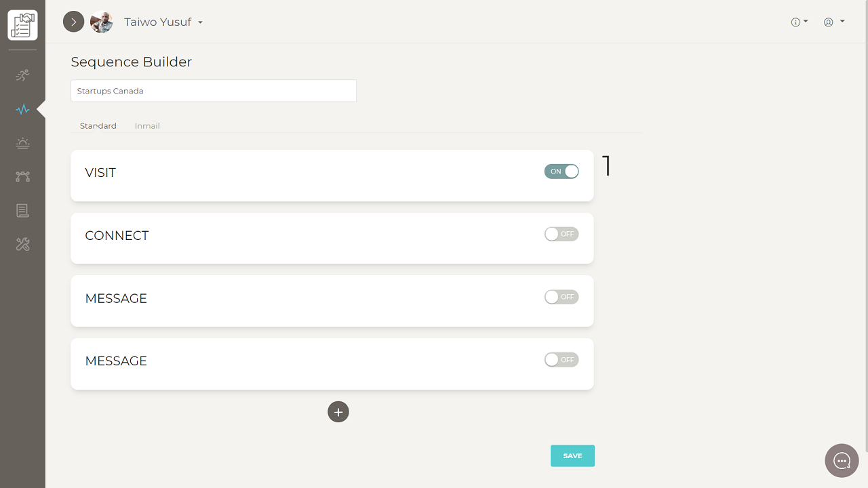Open the wrench tools sidebar icon
The height and width of the screenshot is (488, 868).
pos(22,245)
